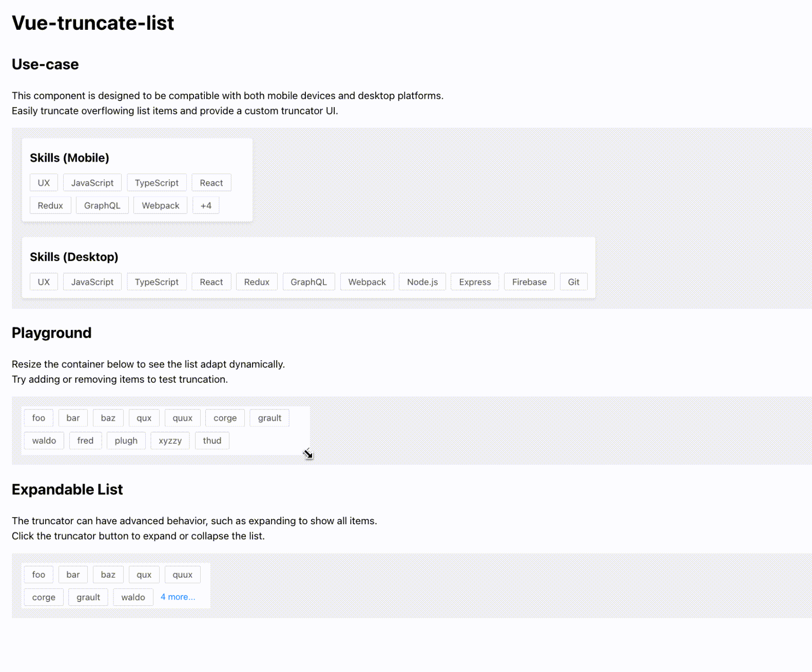Select React chip in Skills (Mobile)

tap(211, 183)
